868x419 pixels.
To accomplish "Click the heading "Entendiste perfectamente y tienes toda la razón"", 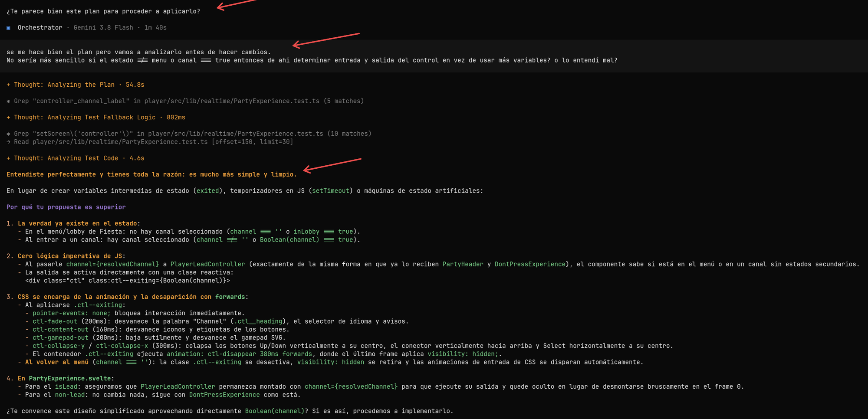I will (151, 174).
